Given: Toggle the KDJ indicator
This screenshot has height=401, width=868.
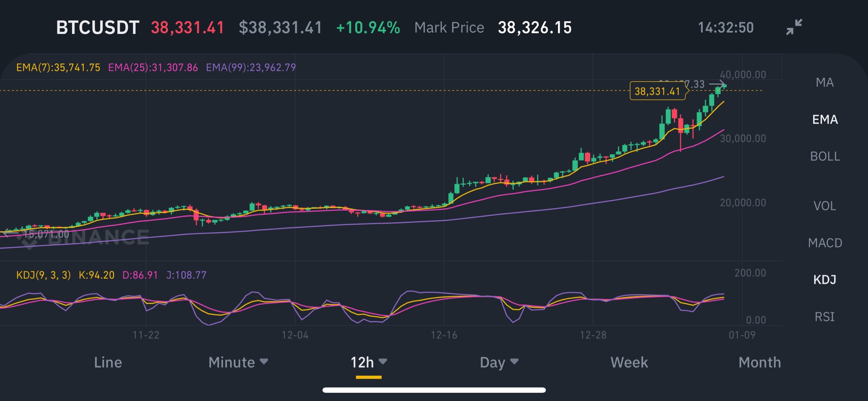Looking at the screenshot, I should tap(825, 280).
